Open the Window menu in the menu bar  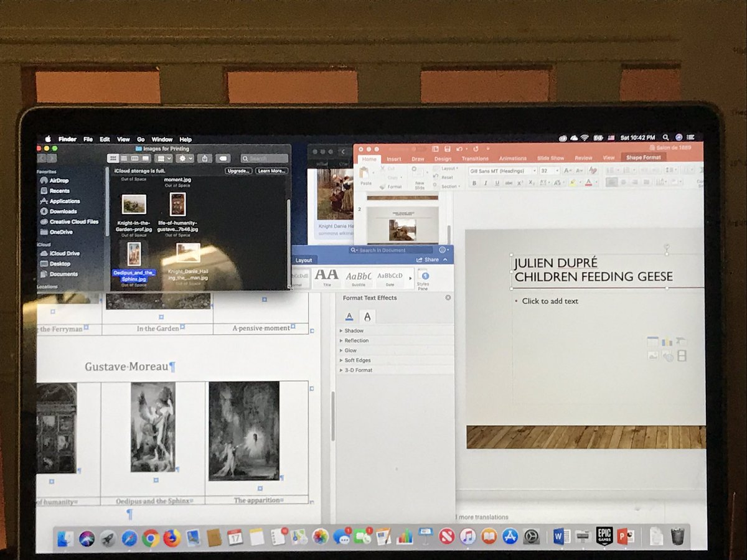pyautogui.click(x=162, y=139)
